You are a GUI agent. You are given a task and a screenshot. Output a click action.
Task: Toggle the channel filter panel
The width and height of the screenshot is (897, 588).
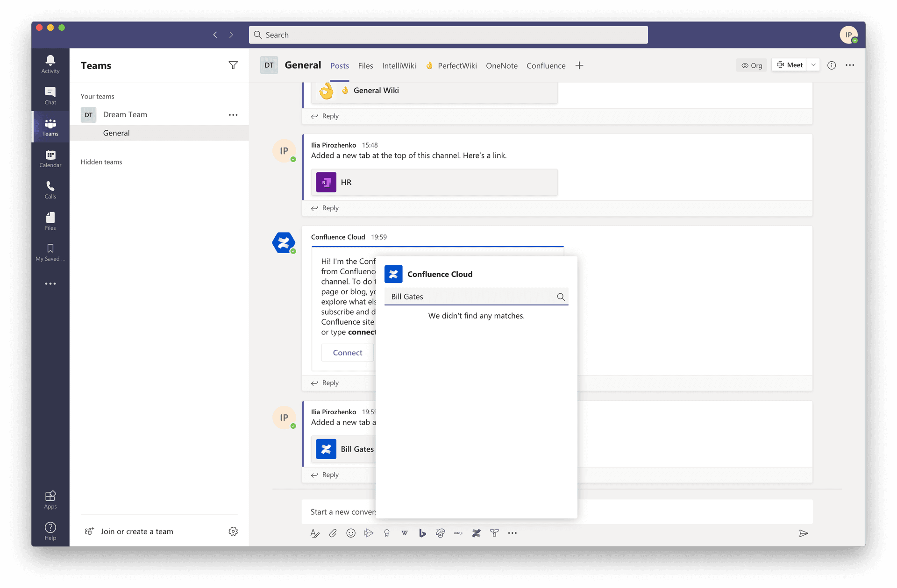click(x=233, y=65)
